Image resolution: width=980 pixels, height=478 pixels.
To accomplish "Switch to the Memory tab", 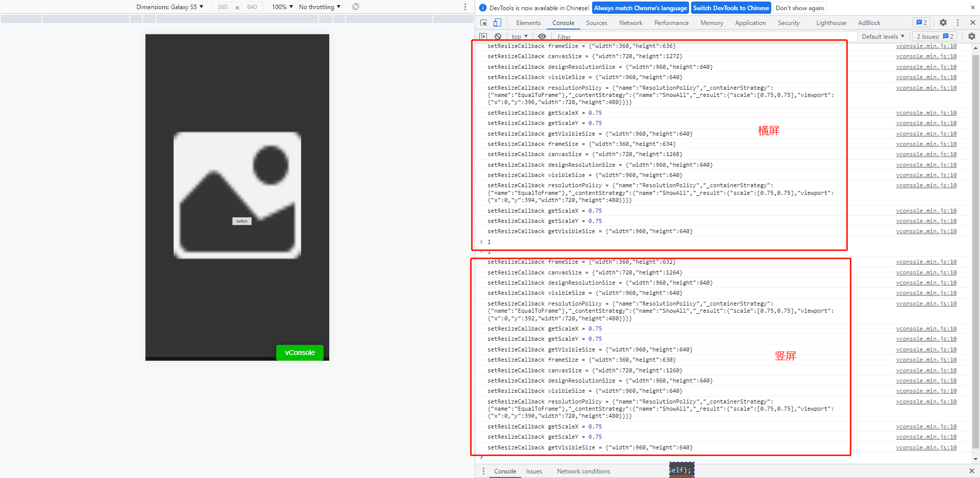I will coord(712,23).
